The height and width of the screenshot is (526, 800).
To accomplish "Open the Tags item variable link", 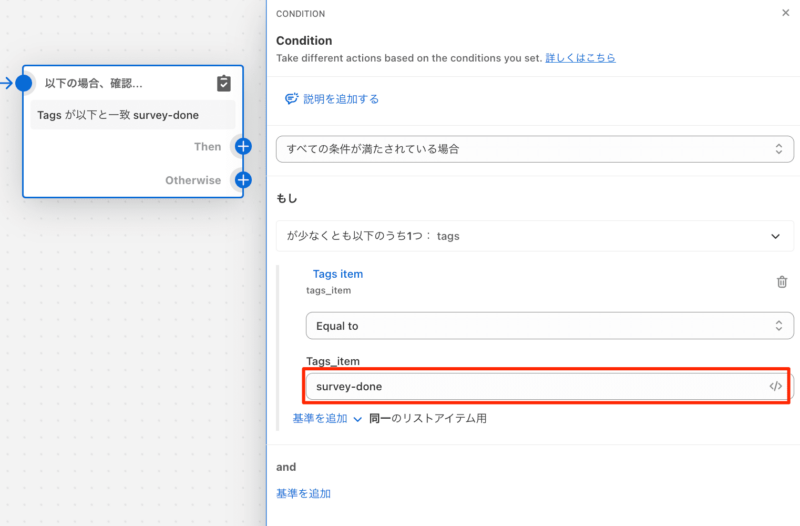I will click(338, 274).
